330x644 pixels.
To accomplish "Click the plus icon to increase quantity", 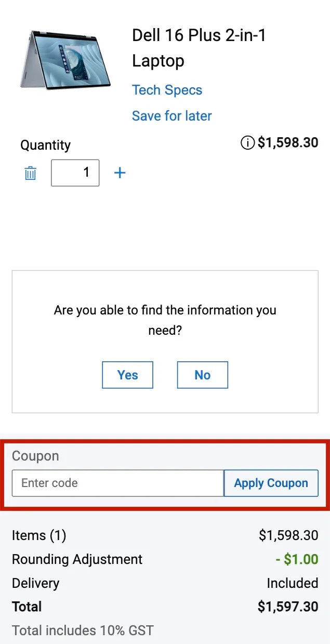I will [120, 173].
